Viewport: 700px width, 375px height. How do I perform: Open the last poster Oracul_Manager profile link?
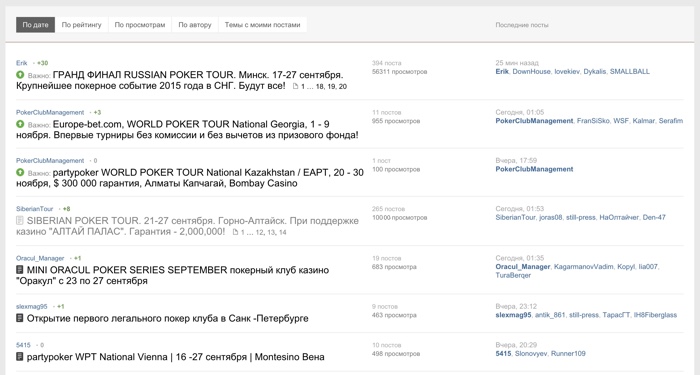click(x=523, y=267)
